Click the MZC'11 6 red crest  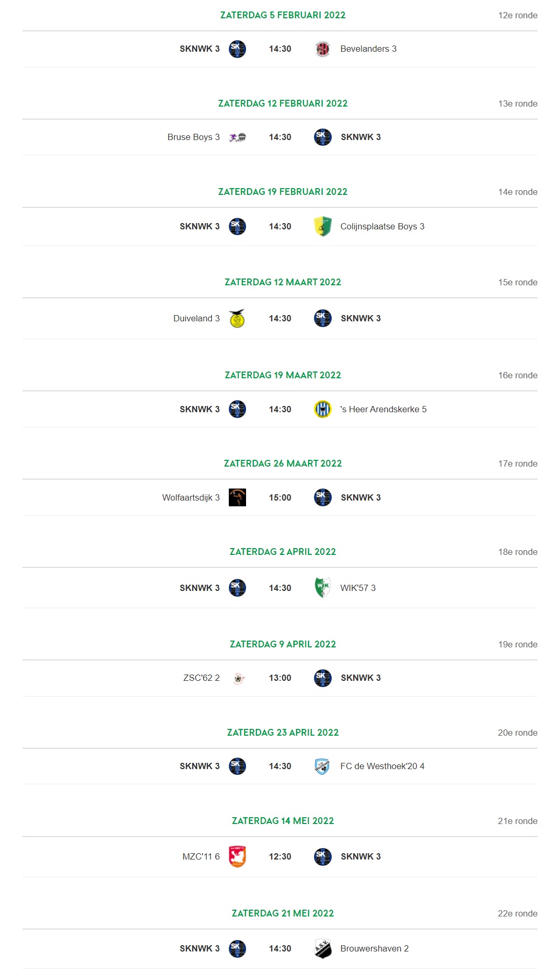click(238, 856)
